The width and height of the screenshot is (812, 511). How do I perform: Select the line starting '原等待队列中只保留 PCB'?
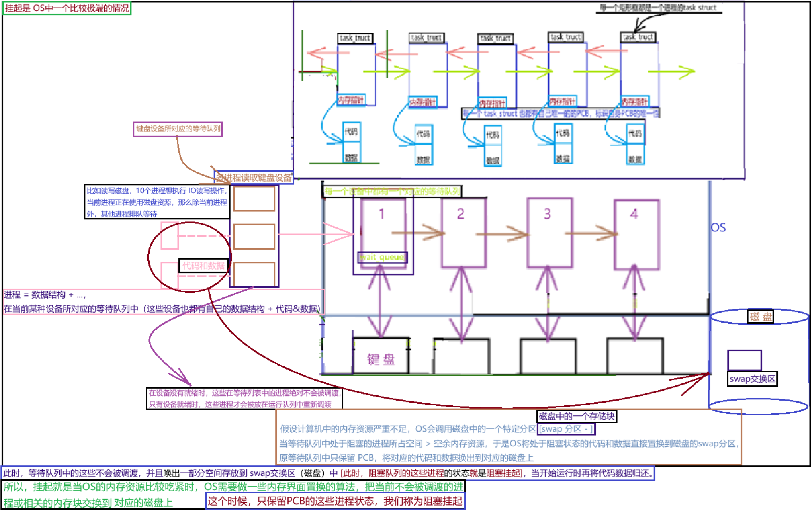click(406, 457)
